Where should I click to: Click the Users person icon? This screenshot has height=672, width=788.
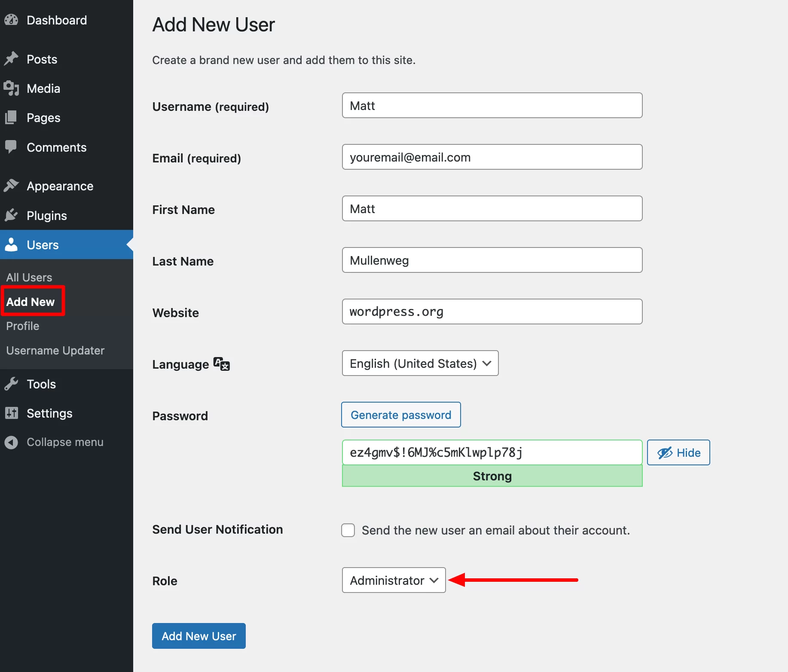tap(11, 244)
